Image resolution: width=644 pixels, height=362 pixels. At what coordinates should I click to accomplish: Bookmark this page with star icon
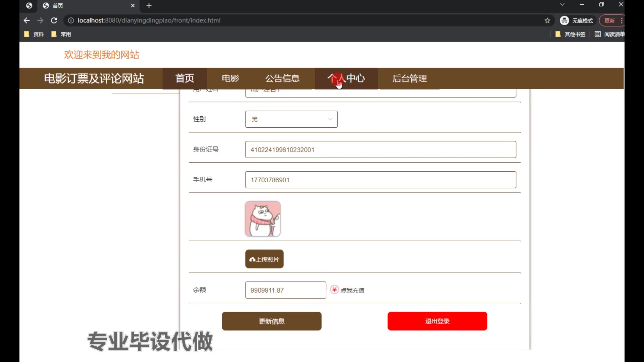(547, 20)
